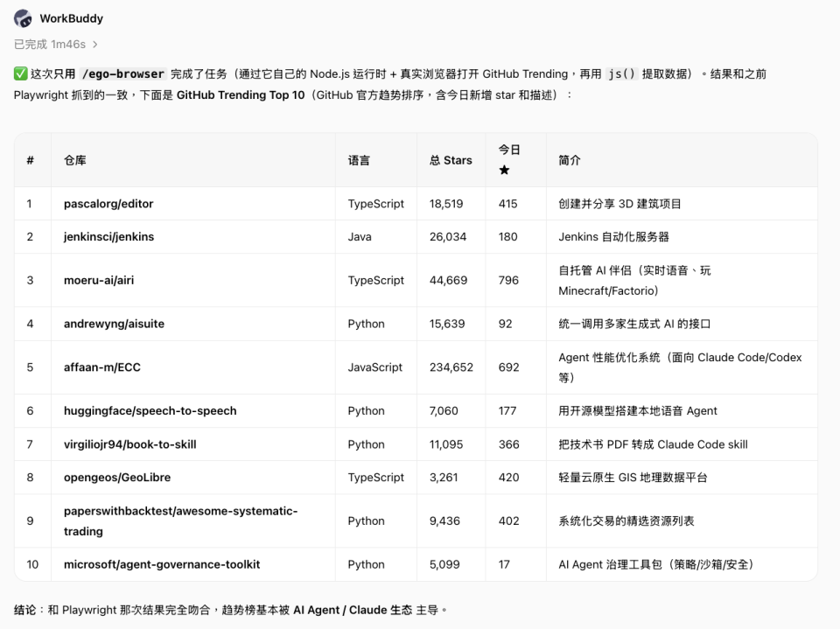This screenshot has height=629, width=840.
Task: Click today's stars value 366
Action: (x=509, y=444)
